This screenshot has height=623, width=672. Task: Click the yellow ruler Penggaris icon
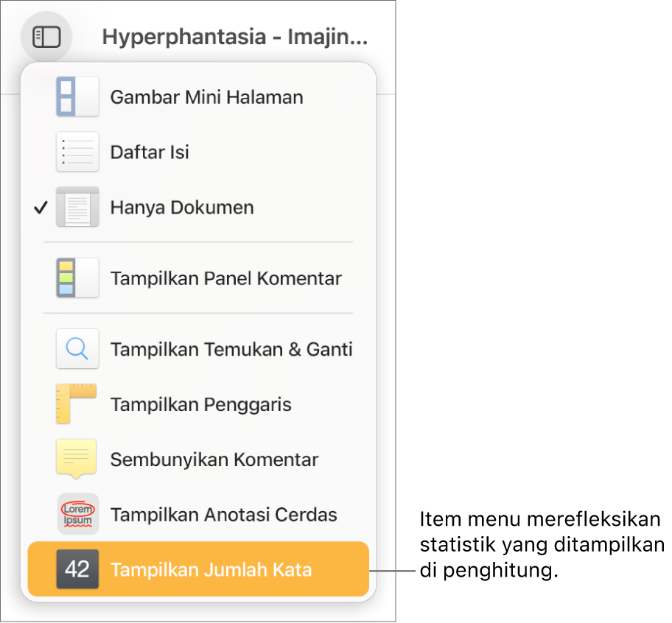tap(77, 404)
